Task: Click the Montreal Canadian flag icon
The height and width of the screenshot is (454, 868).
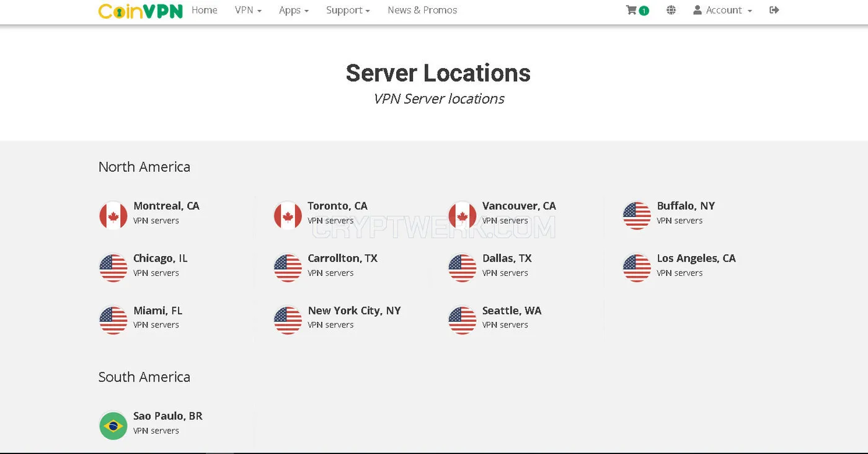Action: 113,215
